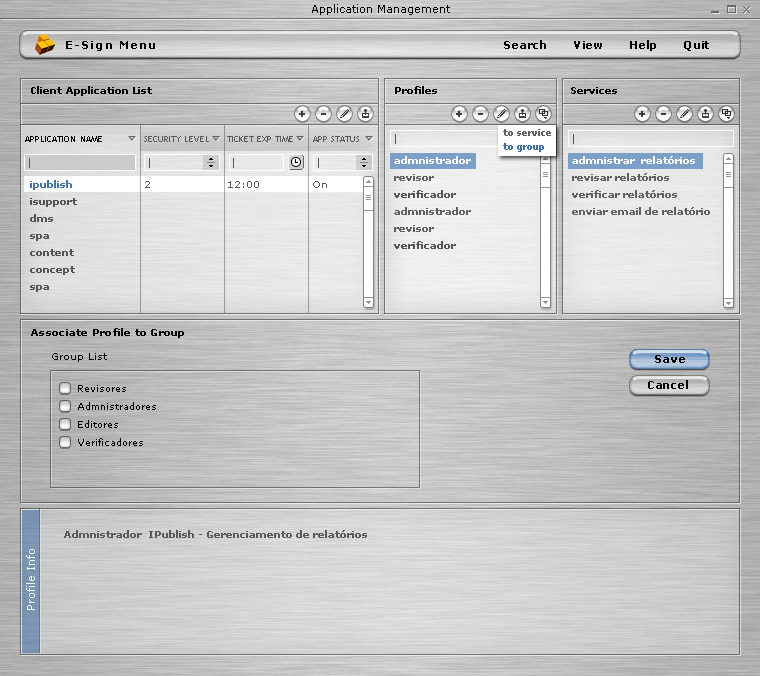Viewport: 760px width, 676px height.
Task: Click the export icon in Services panel
Action: 706,114
